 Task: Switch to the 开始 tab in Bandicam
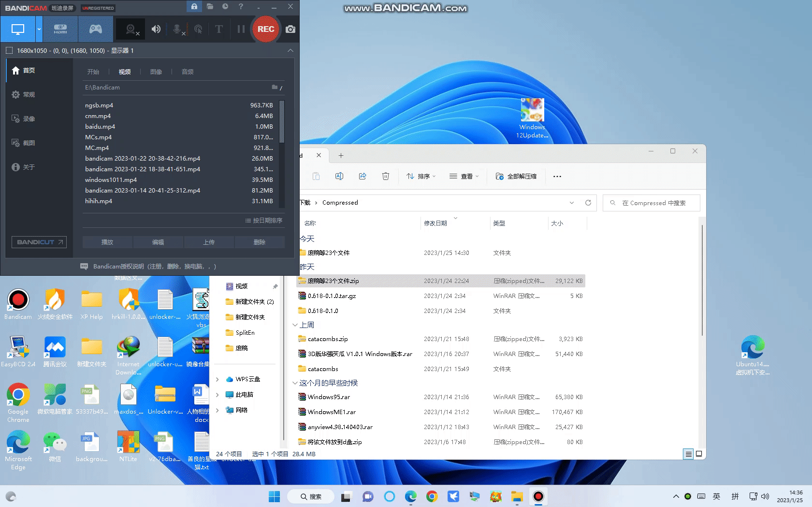(93, 72)
